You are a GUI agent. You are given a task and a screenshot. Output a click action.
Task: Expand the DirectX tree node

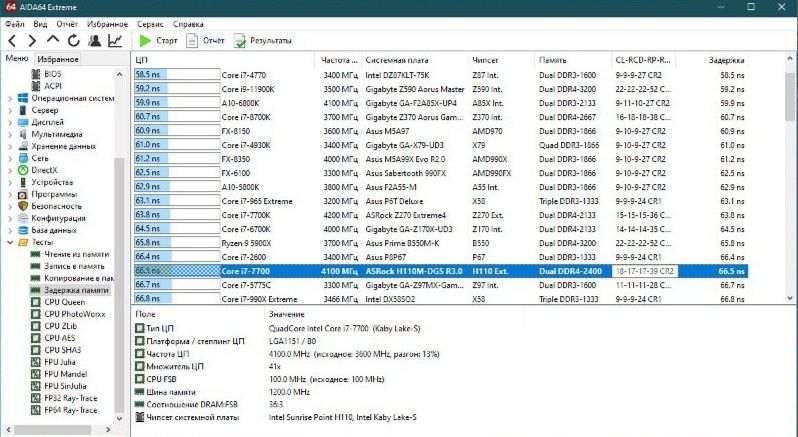10,170
